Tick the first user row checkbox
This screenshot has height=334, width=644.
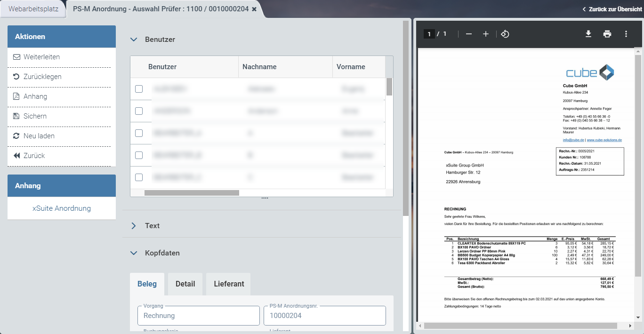pyautogui.click(x=139, y=89)
